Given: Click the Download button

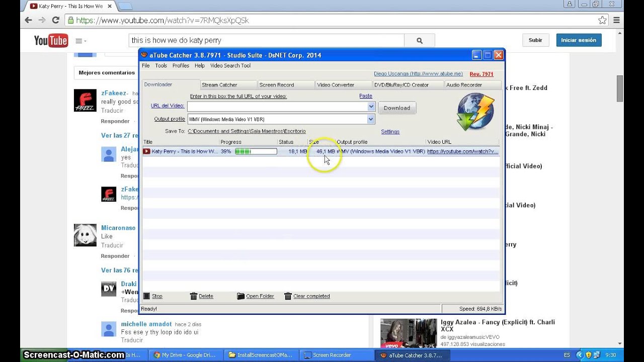Looking at the screenshot, I should 397,108.
